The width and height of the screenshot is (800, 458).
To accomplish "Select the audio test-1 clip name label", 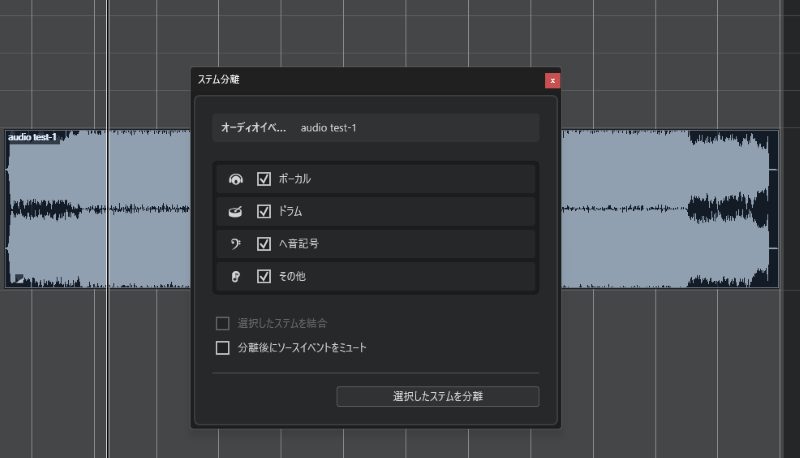I will point(32,137).
